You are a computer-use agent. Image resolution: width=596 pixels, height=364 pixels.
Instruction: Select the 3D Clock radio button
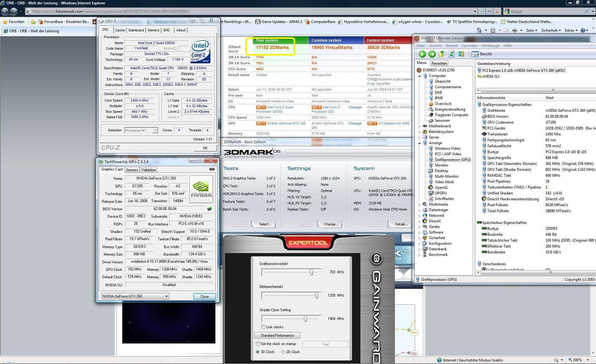tap(258, 352)
